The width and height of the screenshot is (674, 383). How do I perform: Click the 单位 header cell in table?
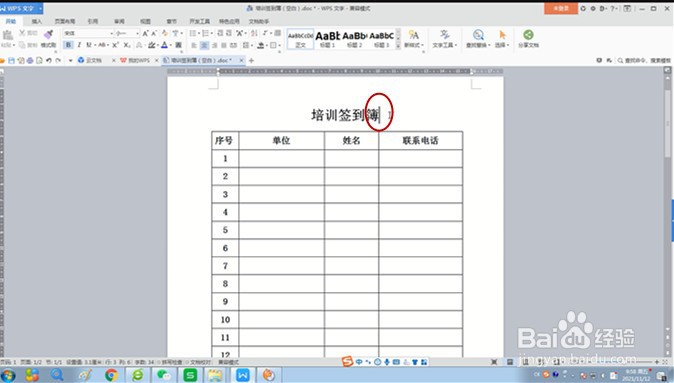click(x=282, y=141)
